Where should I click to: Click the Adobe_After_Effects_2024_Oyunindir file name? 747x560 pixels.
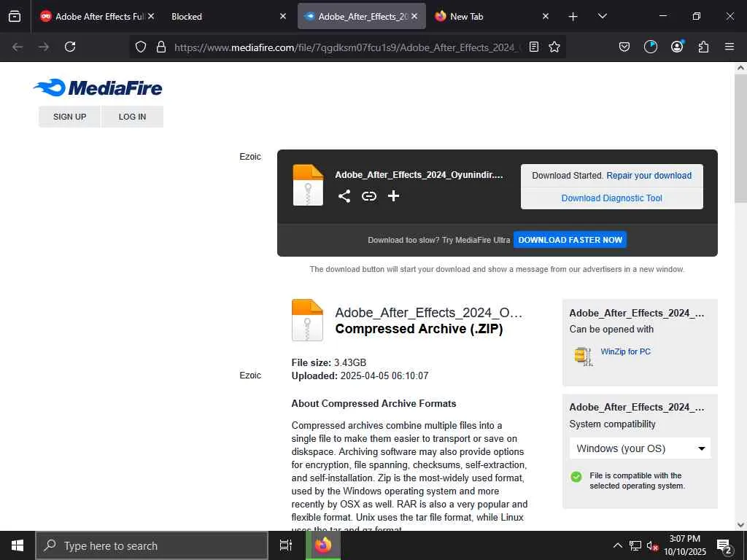pyautogui.click(x=419, y=175)
